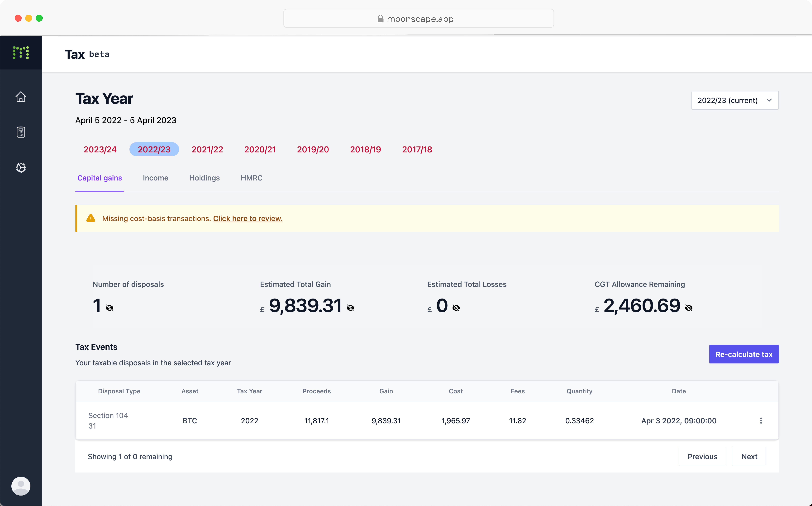Go to Previous page of tax events
812x506 pixels.
(702, 456)
